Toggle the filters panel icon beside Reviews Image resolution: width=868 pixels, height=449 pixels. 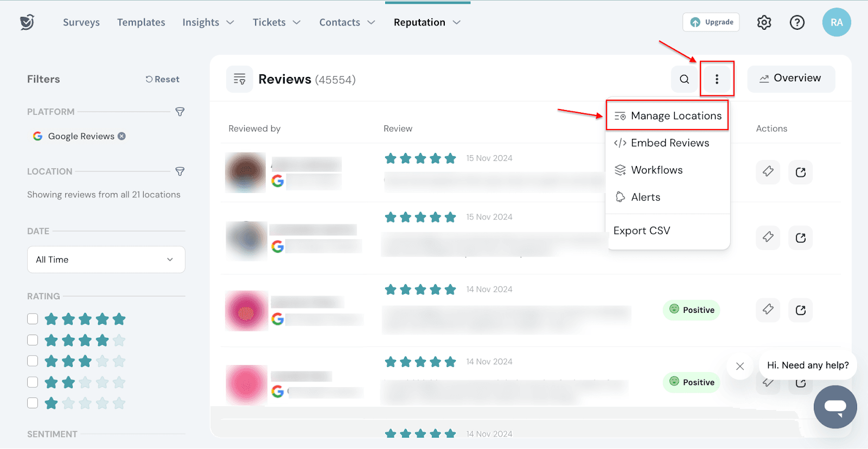(239, 79)
